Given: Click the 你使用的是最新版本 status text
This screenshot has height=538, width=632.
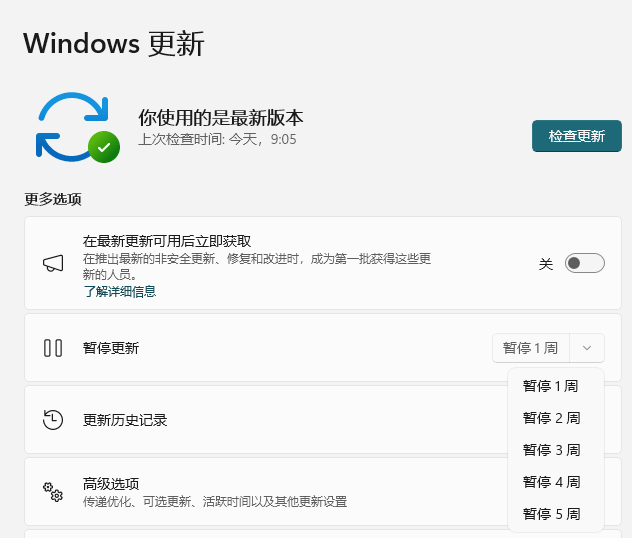Looking at the screenshot, I should pos(220,118).
